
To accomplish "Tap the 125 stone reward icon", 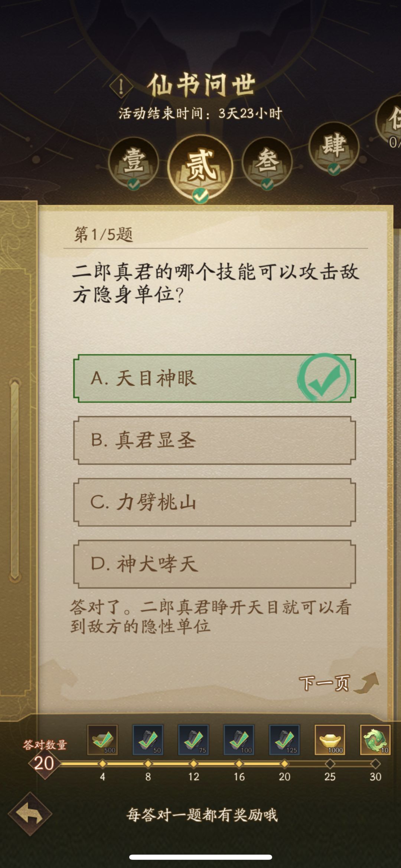I will tap(284, 739).
